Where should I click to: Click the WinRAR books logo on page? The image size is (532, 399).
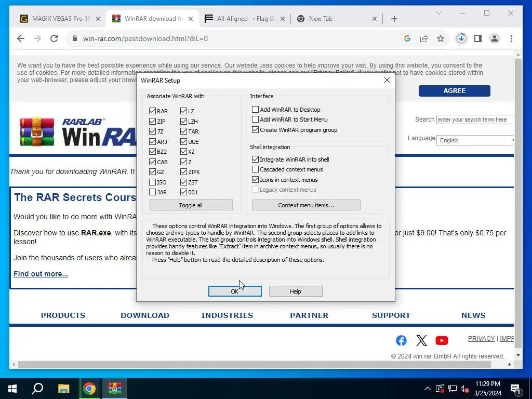tap(37, 131)
